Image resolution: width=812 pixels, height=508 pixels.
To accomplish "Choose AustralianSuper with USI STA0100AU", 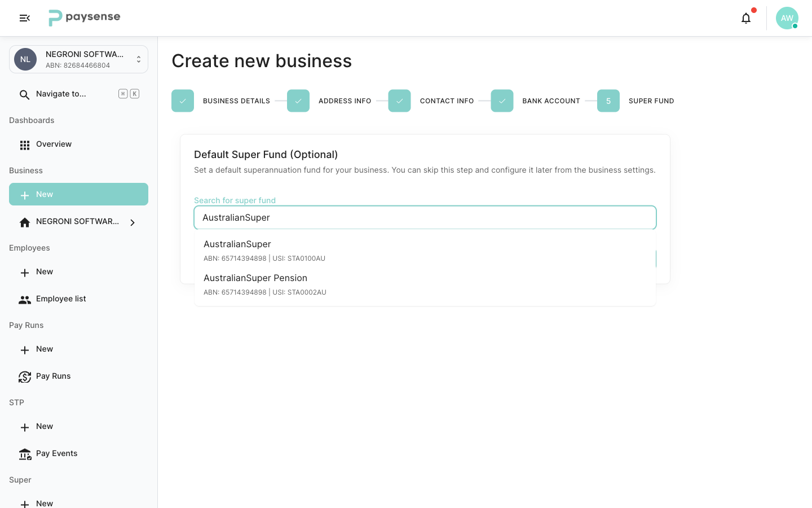I will pos(425,251).
